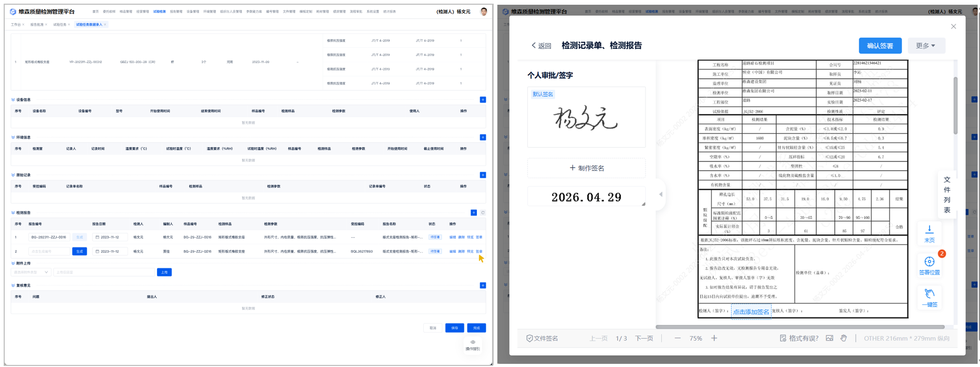The width and height of the screenshot is (980, 367).
Task: Open the 更多 dropdown menu
Action: click(925, 46)
